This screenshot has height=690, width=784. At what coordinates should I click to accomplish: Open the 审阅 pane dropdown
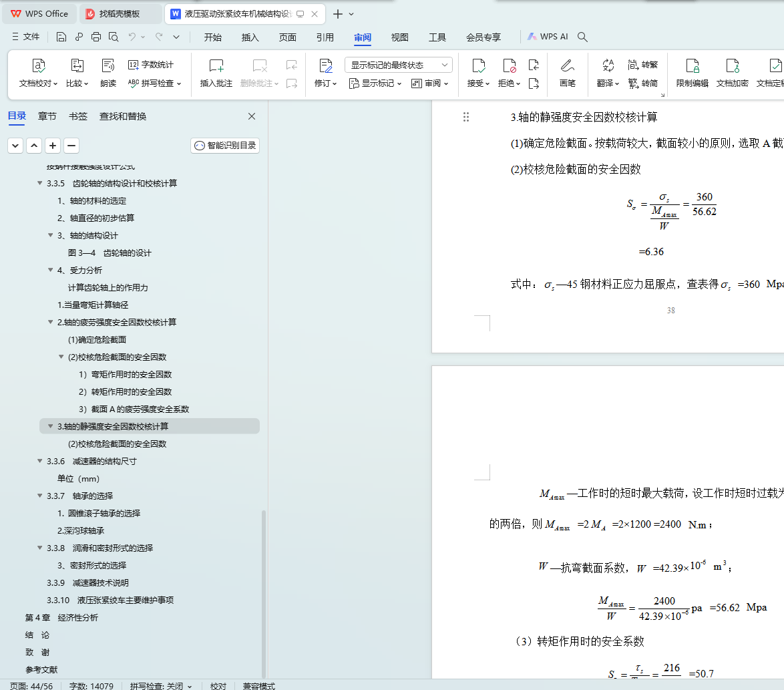point(429,83)
